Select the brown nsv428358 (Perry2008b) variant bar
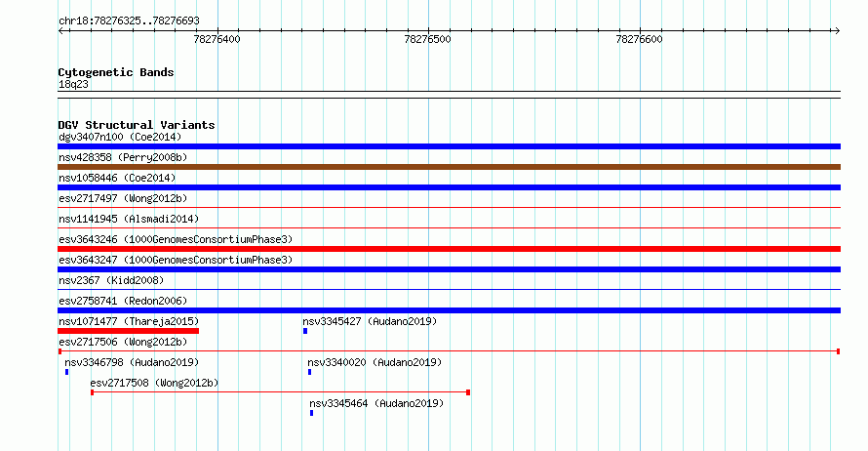This screenshot has height=451, width=868. tap(449, 167)
